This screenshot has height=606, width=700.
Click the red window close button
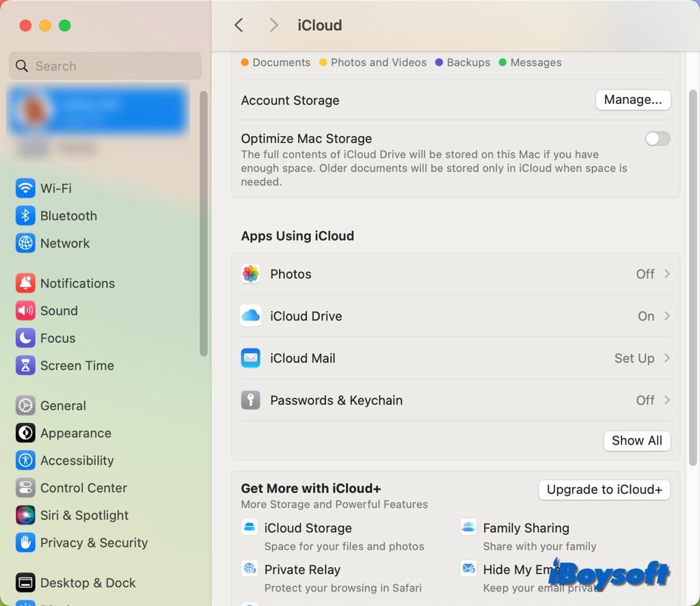pos(25,25)
